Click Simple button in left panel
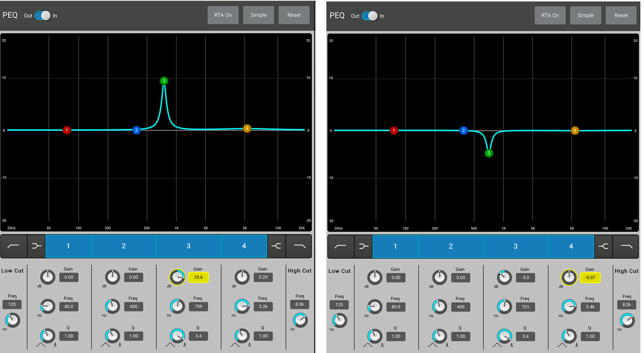 [x=259, y=15]
